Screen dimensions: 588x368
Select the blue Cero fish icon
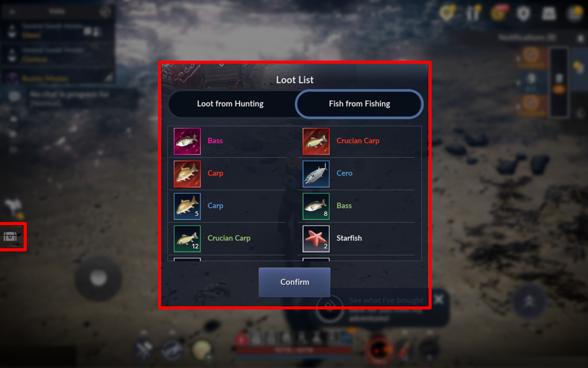point(316,174)
